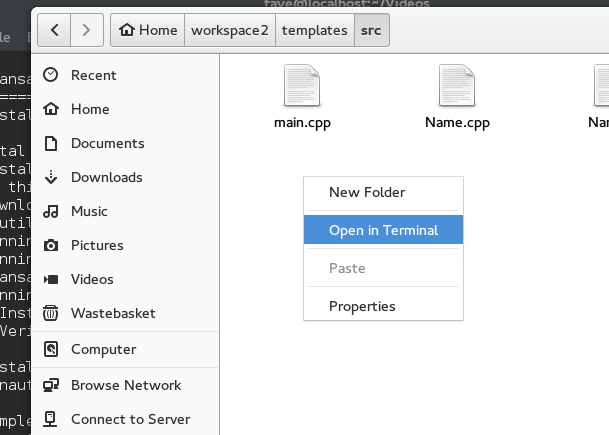Open Pictures in the sidebar
This screenshot has width=609, height=435.
pos(125,245)
